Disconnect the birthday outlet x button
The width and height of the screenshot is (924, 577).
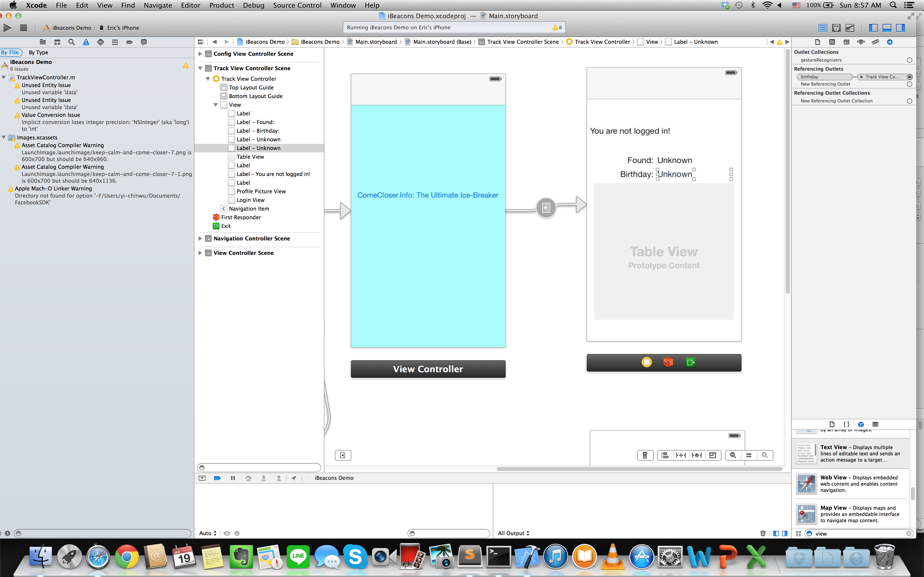click(x=861, y=77)
